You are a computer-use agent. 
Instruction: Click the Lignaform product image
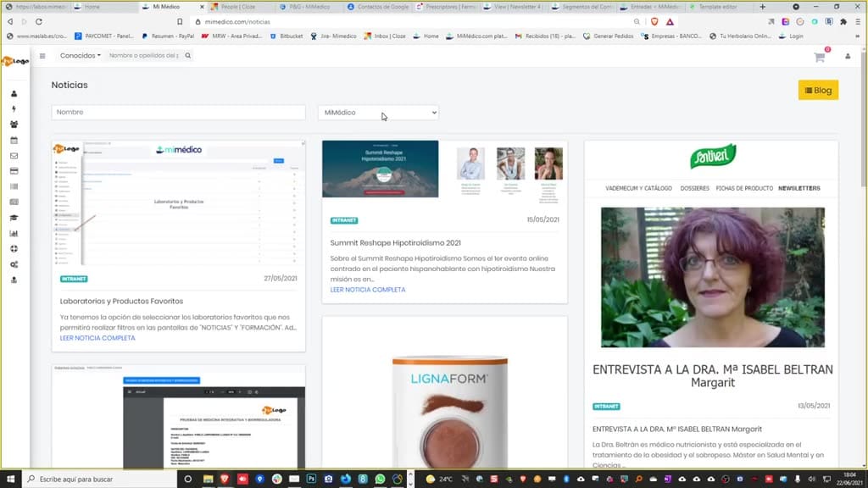click(449, 411)
